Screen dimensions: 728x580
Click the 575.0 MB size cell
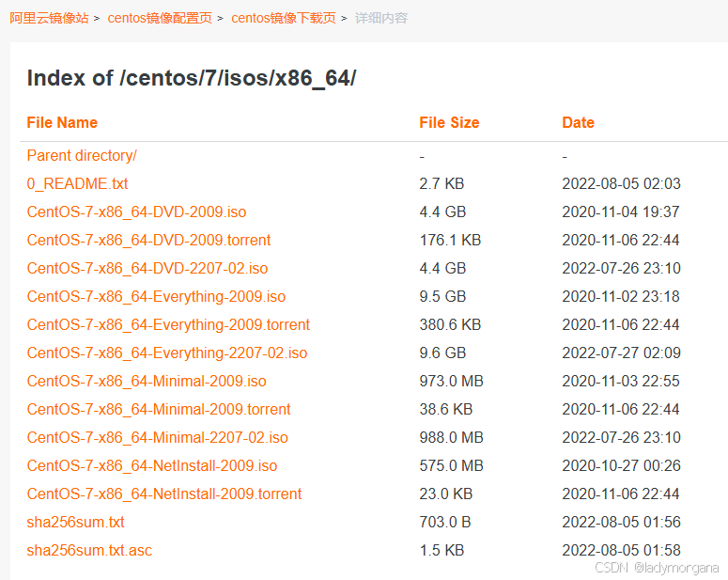452,465
